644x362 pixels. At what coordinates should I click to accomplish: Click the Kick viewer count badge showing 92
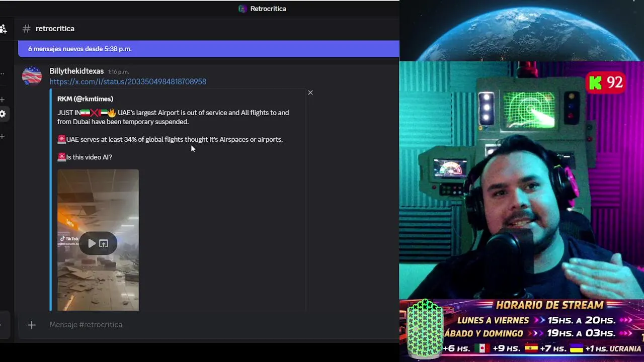tap(606, 82)
